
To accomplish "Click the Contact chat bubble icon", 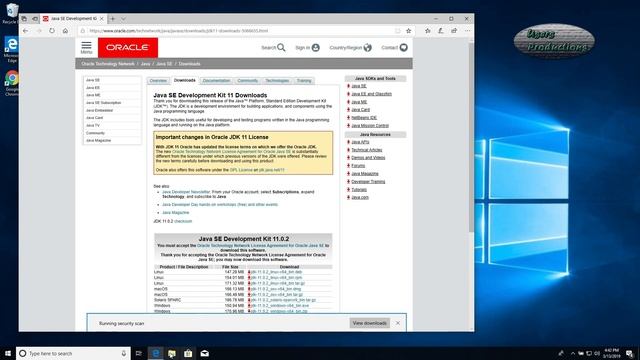I will [x=403, y=48].
